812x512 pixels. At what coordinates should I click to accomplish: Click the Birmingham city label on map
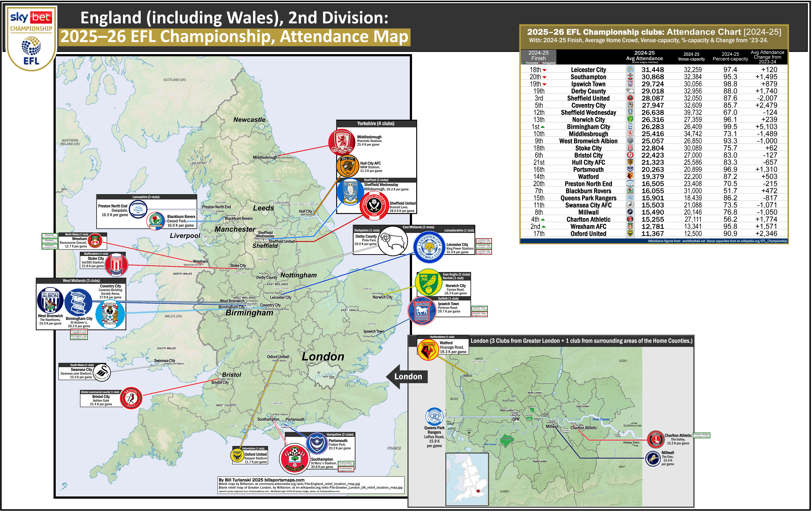tap(249, 313)
